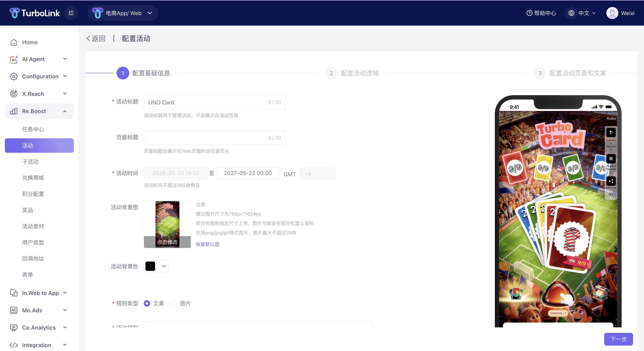Screen dimensions: 644x351
Task: Click the 下一步 button
Action: point(618,339)
